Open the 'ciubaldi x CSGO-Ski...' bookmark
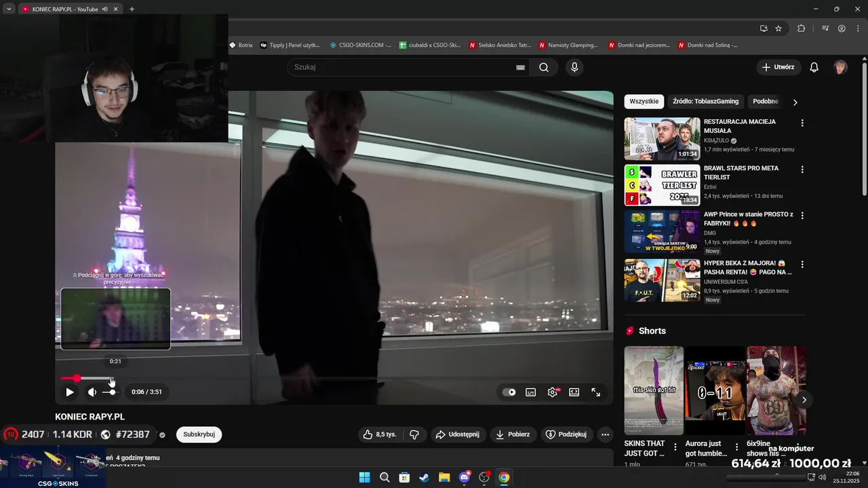 [x=430, y=45]
